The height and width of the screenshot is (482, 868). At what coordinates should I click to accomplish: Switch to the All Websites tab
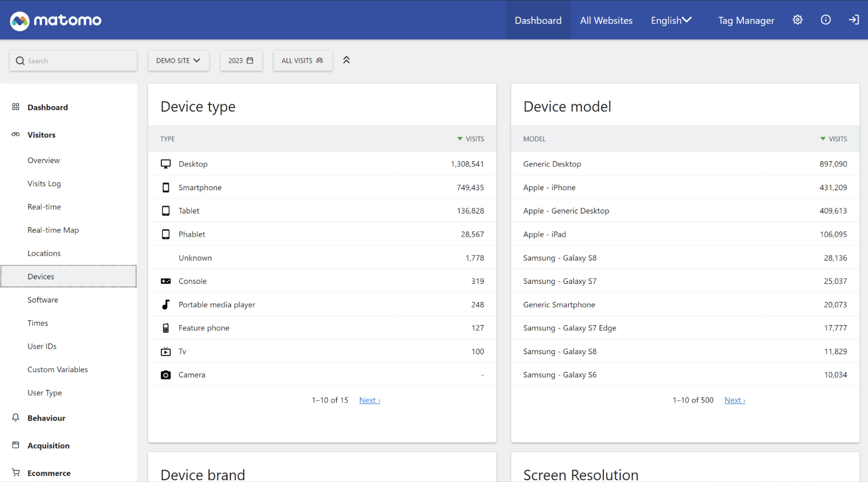[x=606, y=20]
